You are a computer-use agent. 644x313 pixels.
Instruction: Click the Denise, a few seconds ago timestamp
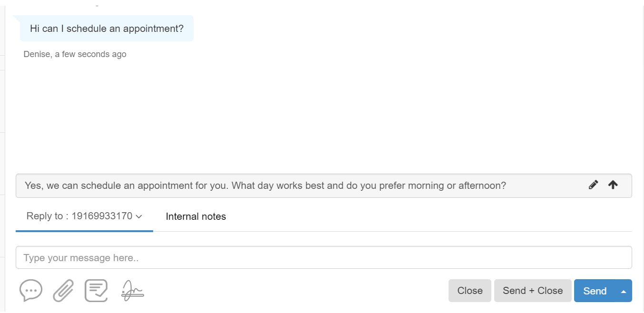coord(75,54)
